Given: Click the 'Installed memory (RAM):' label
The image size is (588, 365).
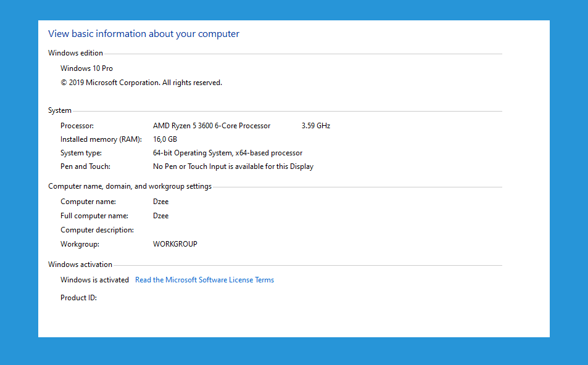Looking at the screenshot, I should [x=101, y=139].
